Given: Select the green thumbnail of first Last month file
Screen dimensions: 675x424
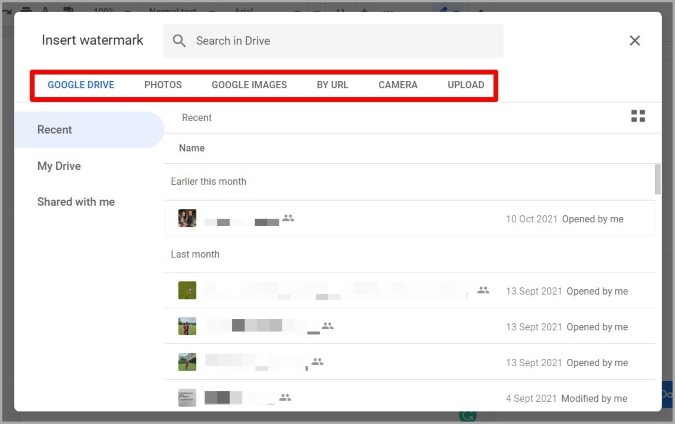Looking at the screenshot, I should point(187,290).
